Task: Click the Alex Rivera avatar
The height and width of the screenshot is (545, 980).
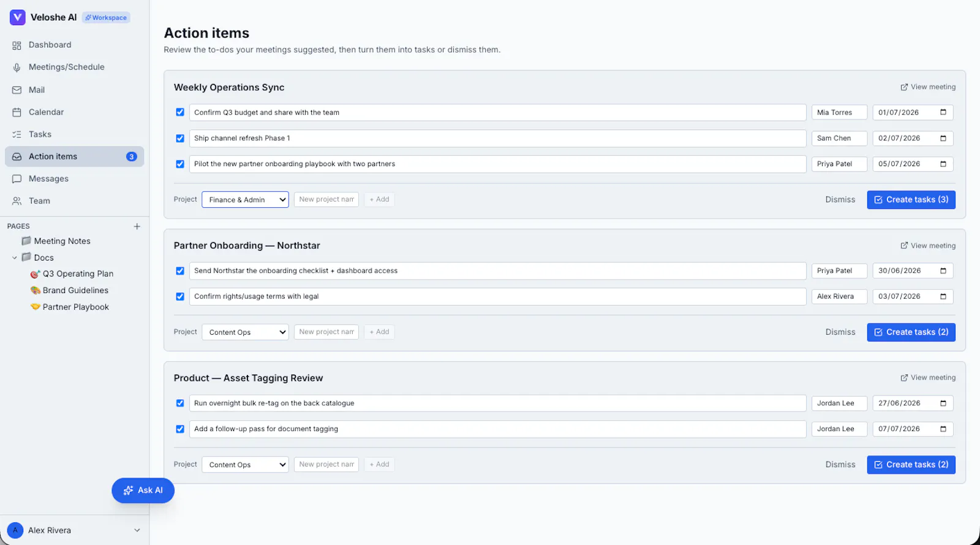Action: click(x=15, y=530)
